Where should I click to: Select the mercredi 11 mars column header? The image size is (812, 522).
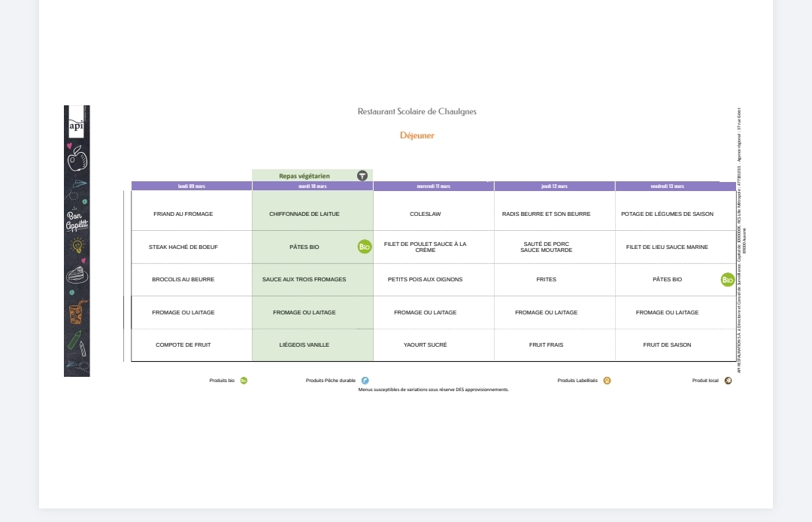(x=434, y=186)
